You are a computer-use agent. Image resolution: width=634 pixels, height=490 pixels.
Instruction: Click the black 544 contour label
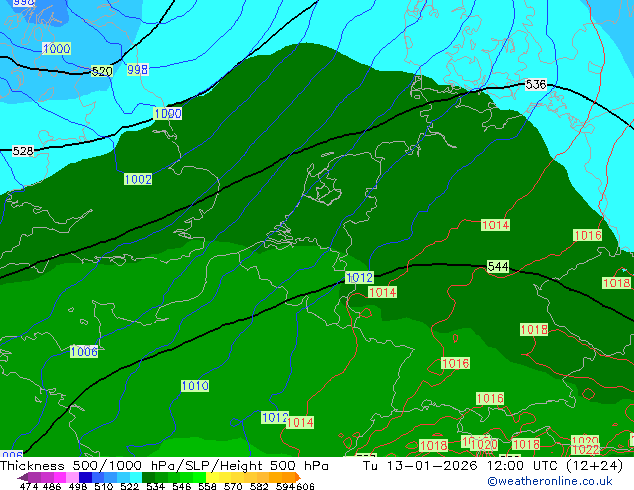coord(498,266)
